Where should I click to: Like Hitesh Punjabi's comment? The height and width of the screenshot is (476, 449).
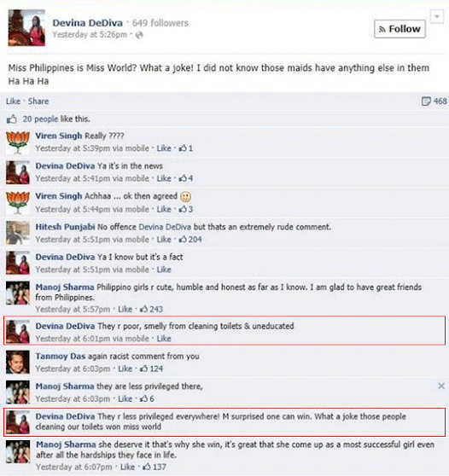[164, 239]
